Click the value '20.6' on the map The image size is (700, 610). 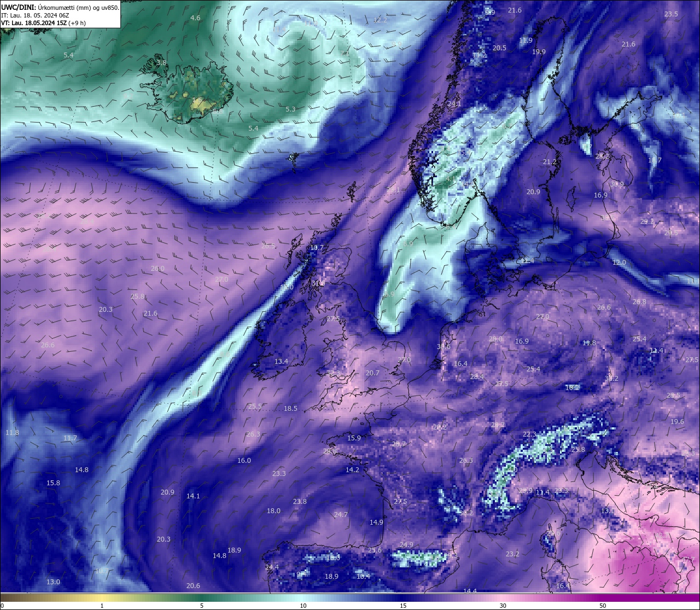[193, 586]
